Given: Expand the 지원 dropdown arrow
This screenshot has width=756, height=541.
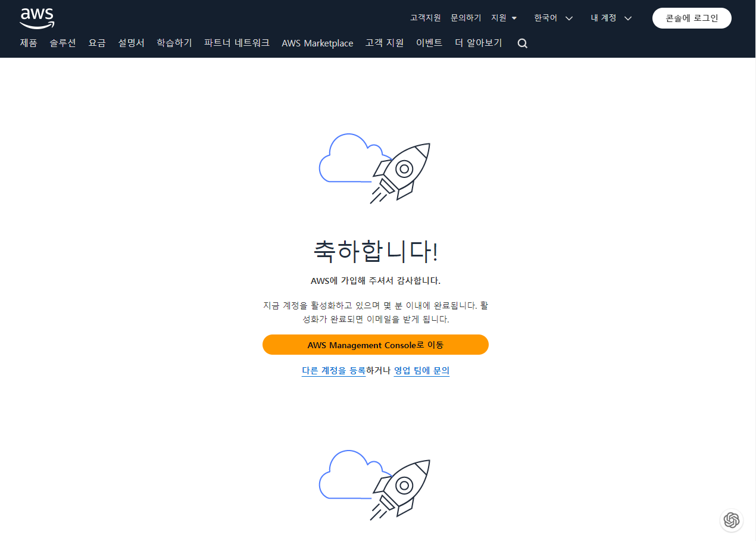Looking at the screenshot, I should click(x=514, y=18).
